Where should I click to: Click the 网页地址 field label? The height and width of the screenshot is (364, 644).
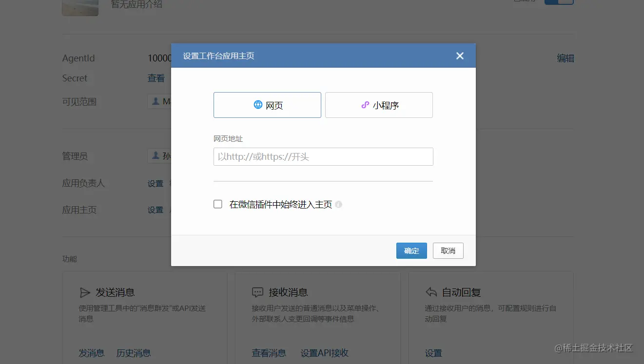pyautogui.click(x=228, y=139)
